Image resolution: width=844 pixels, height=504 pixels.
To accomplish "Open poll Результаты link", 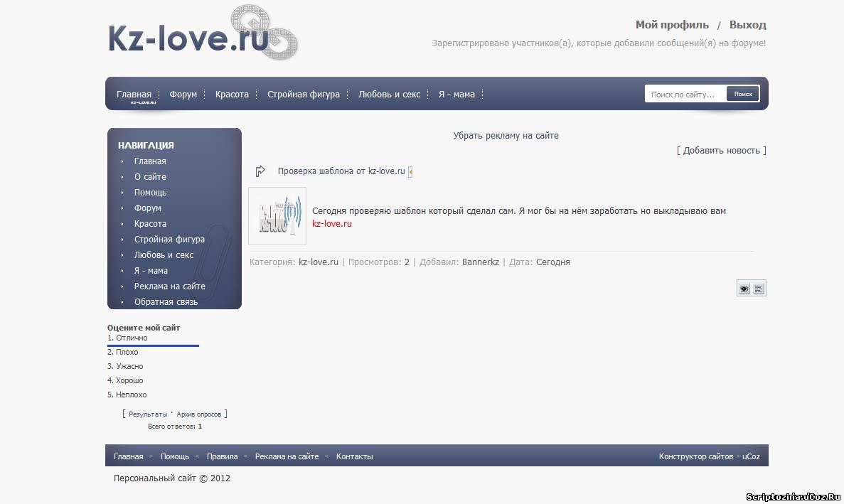I will pyautogui.click(x=148, y=414).
